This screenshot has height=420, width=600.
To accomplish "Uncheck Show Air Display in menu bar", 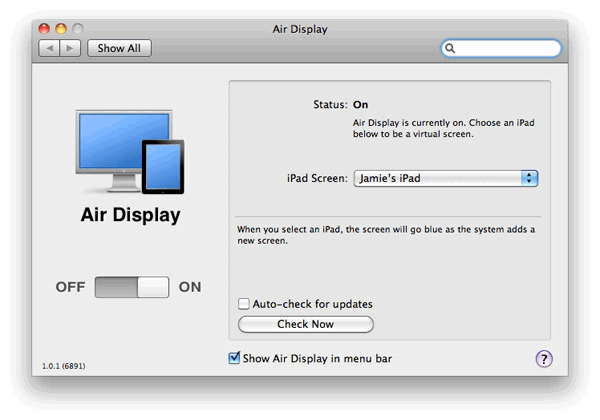I will 235,358.
